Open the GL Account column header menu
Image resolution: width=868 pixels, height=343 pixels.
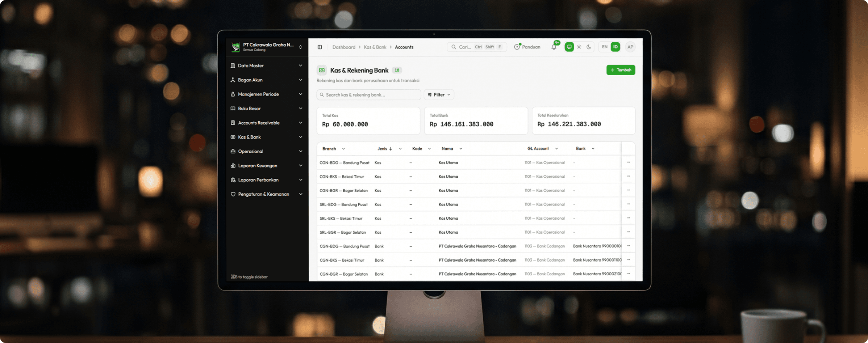point(556,149)
